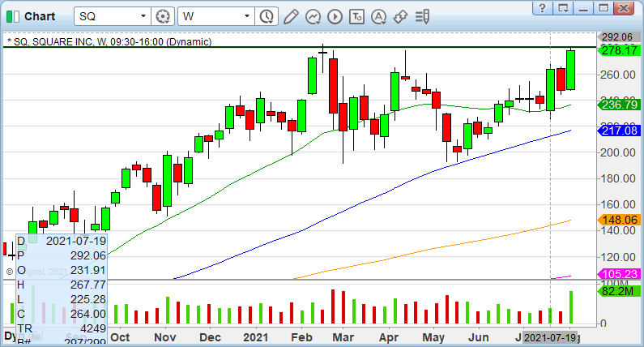Screen dimensions: 644x347
Task: Click the data window high value 267.77
Action: [x=88, y=285]
